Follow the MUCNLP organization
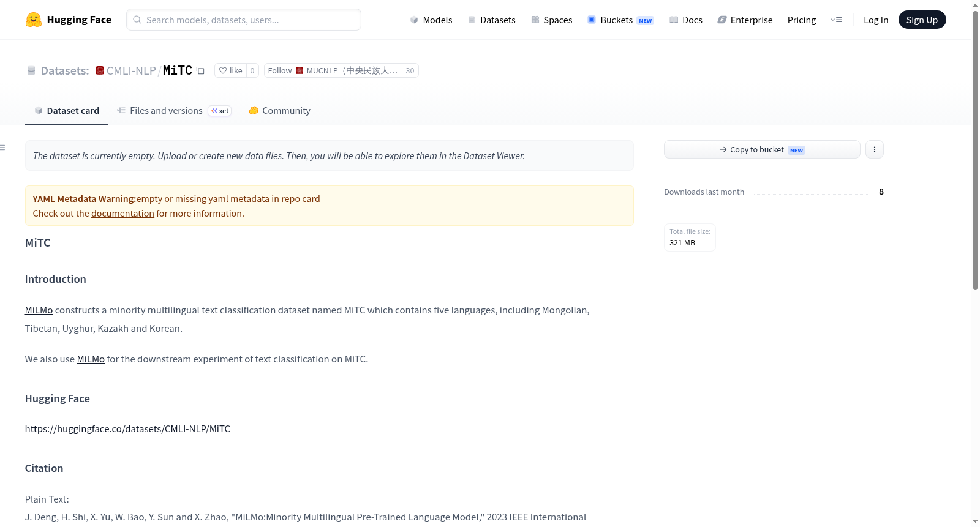 click(x=333, y=70)
